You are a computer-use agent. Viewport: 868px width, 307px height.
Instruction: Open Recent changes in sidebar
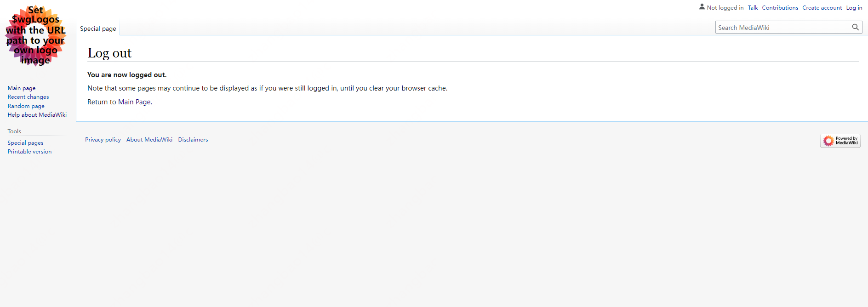[28, 97]
